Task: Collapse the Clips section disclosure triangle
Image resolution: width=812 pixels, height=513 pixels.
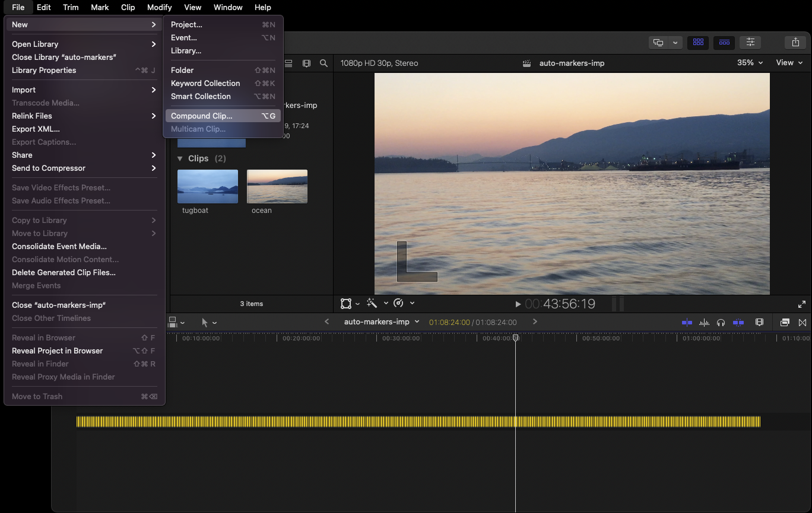Action: [x=180, y=158]
